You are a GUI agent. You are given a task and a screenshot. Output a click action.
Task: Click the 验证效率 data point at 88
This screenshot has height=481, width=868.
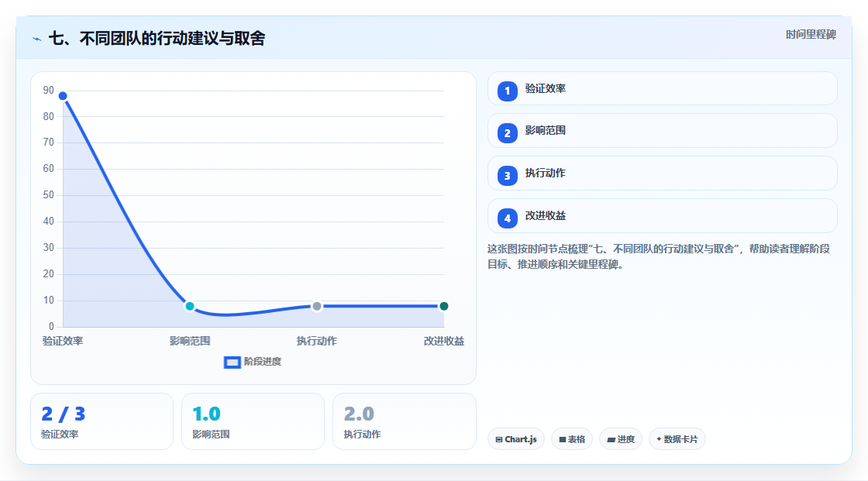63,96
